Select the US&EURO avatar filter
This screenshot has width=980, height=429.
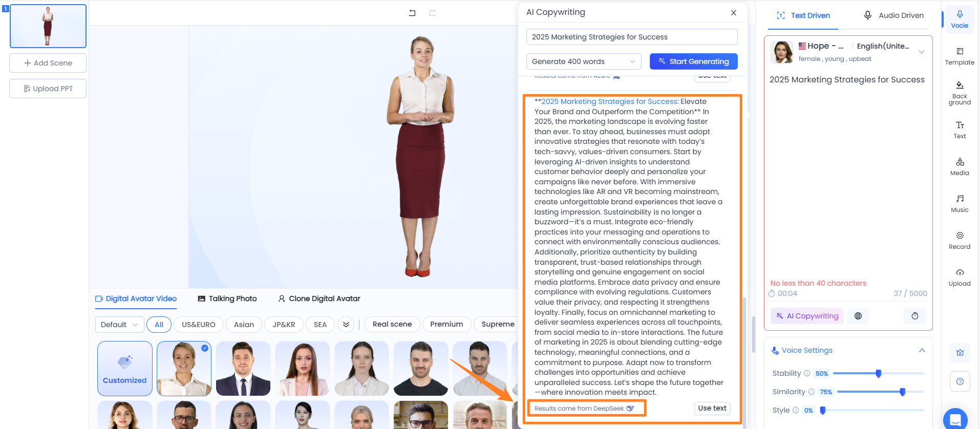(x=199, y=325)
